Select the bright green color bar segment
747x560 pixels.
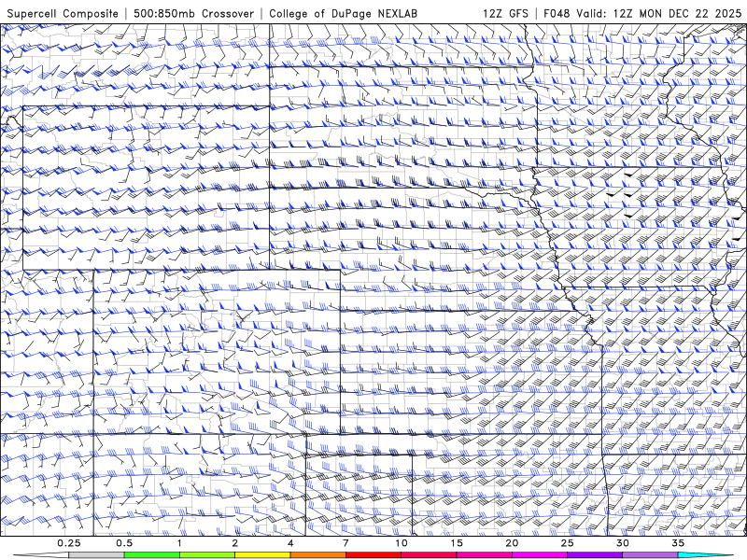click(152, 555)
